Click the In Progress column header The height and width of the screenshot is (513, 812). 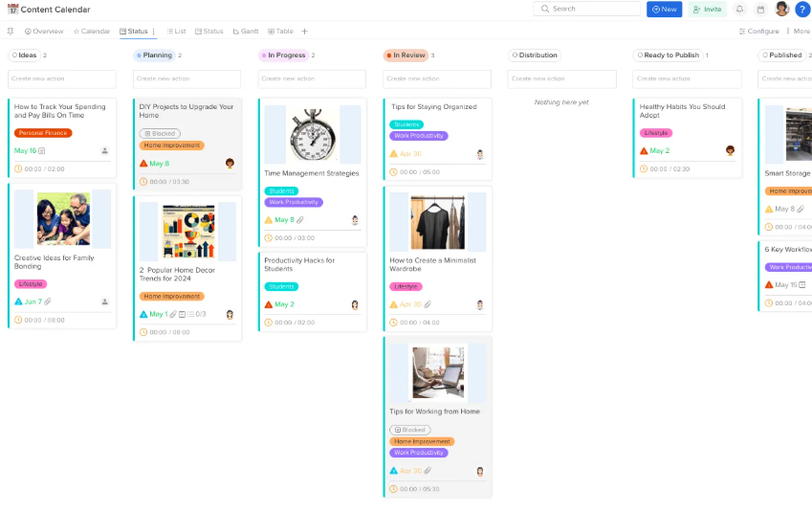(283, 56)
